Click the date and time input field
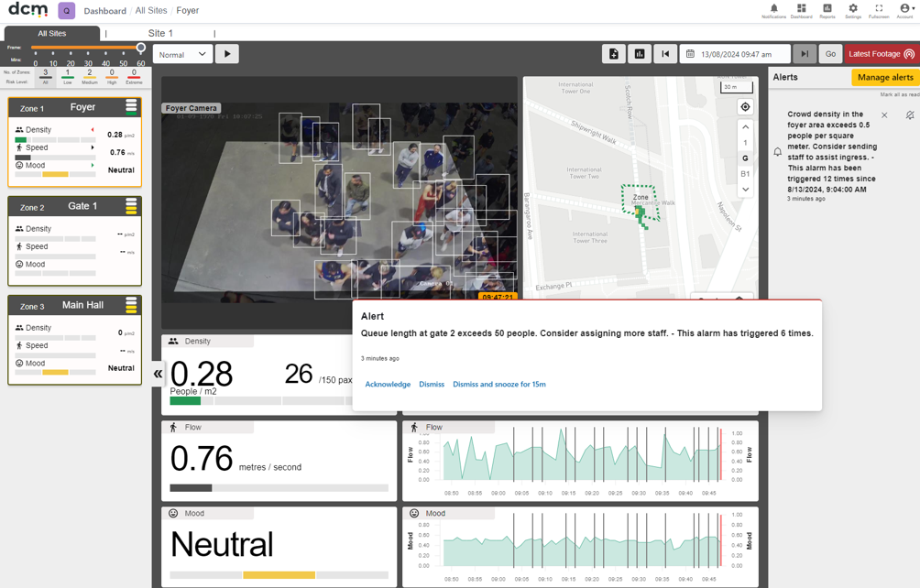This screenshot has height=588, width=920. [735, 54]
